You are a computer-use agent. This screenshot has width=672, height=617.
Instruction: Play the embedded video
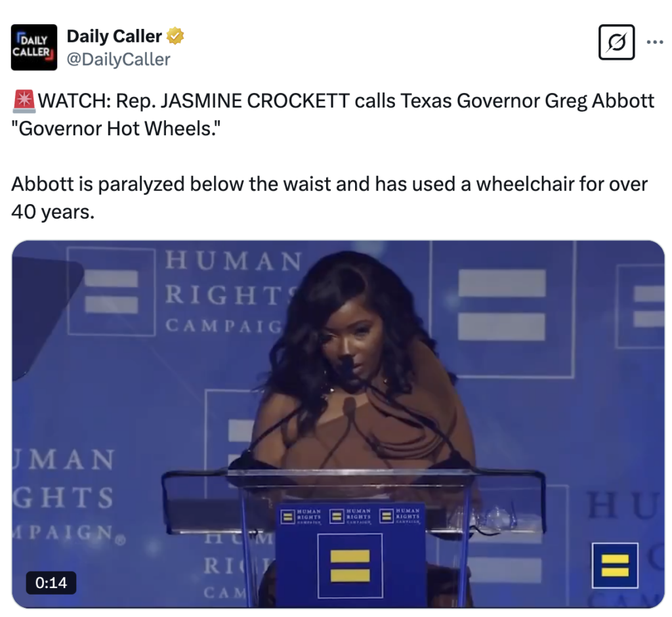pos(338,423)
